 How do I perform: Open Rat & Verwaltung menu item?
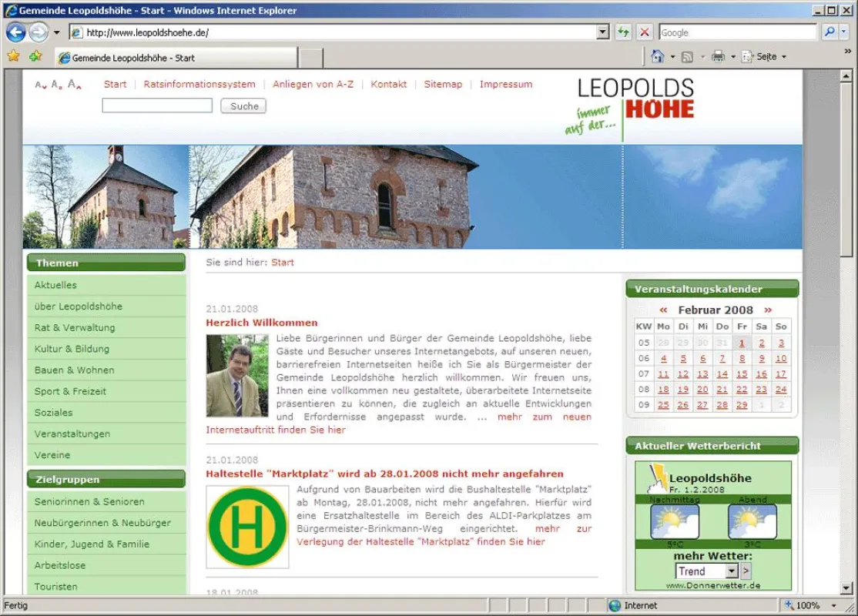(106, 328)
